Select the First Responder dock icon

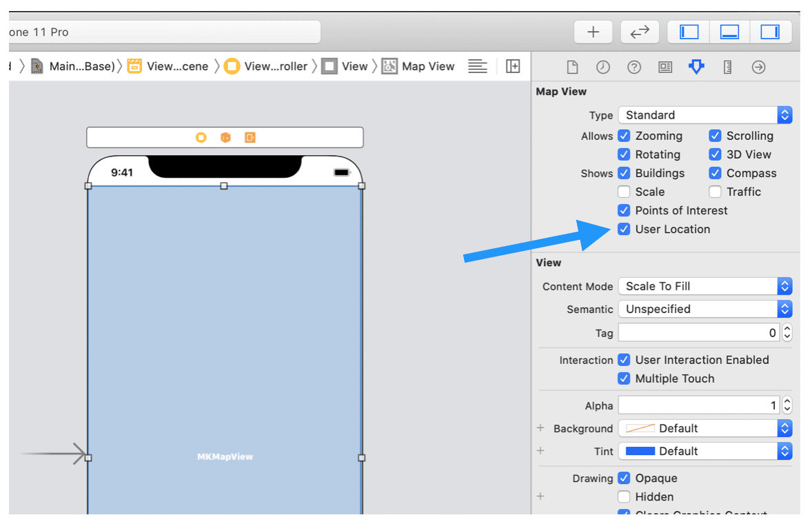(x=225, y=137)
